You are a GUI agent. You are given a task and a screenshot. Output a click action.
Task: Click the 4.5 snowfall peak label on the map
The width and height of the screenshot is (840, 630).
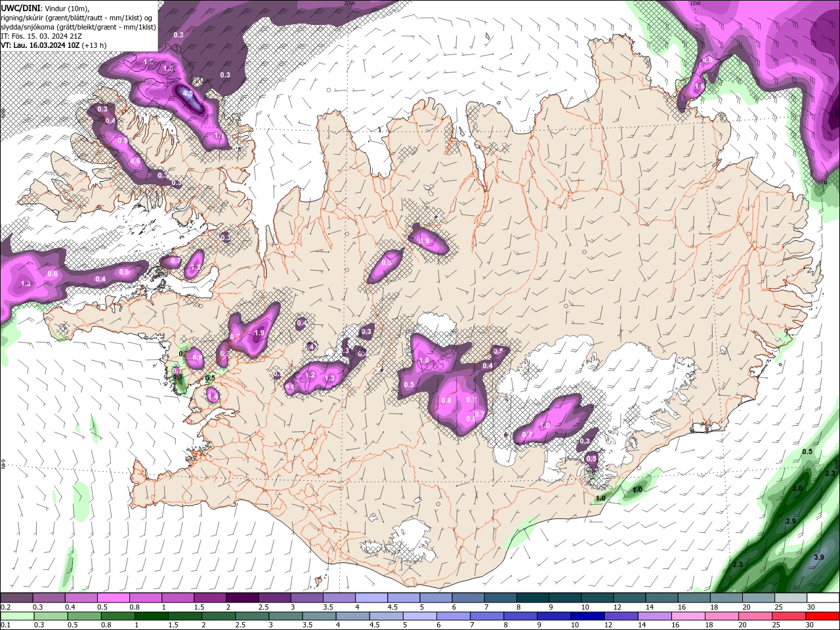coord(188,94)
